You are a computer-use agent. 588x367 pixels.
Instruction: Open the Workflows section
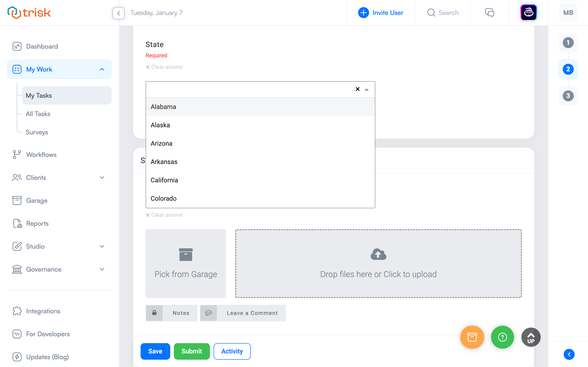(x=41, y=155)
